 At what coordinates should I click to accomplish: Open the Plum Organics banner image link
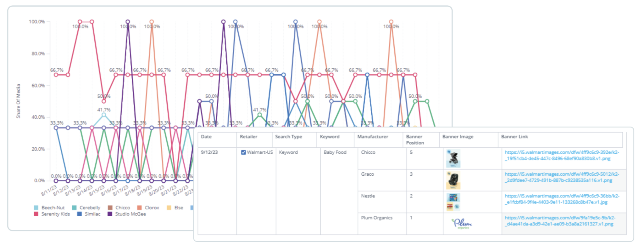(560, 221)
